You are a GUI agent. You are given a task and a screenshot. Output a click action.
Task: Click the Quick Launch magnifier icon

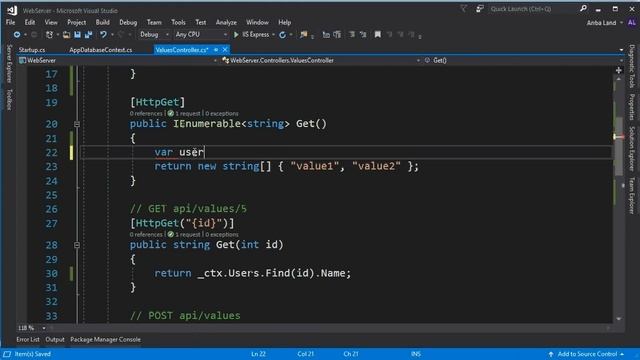[584, 9]
